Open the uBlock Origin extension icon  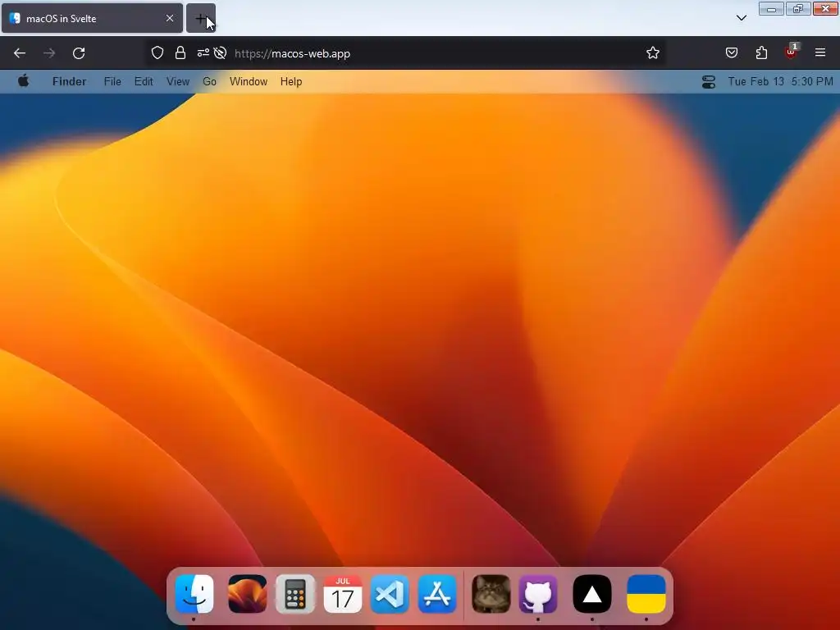[792, 52]
